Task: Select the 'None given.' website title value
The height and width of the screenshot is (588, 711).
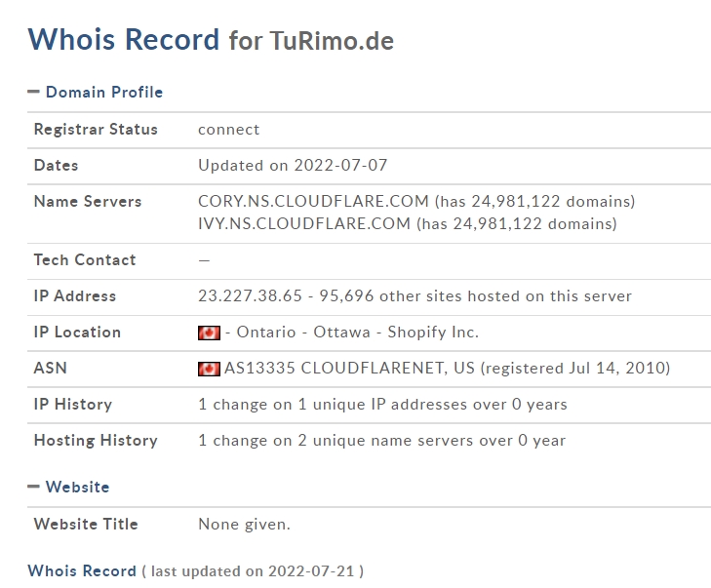Action: [245, 525]
